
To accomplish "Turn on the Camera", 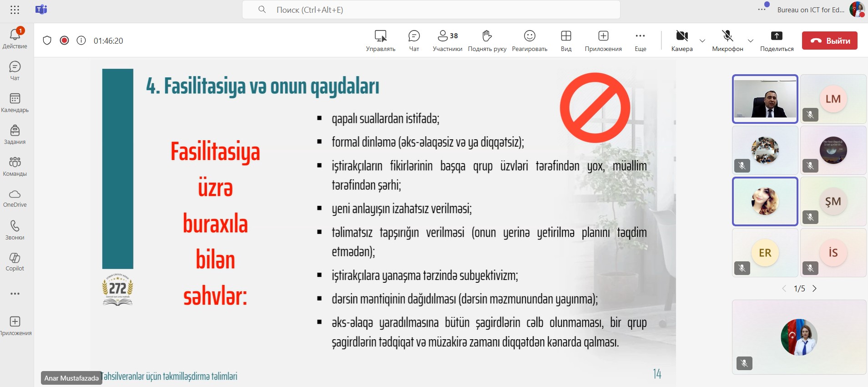I will 682,41.
